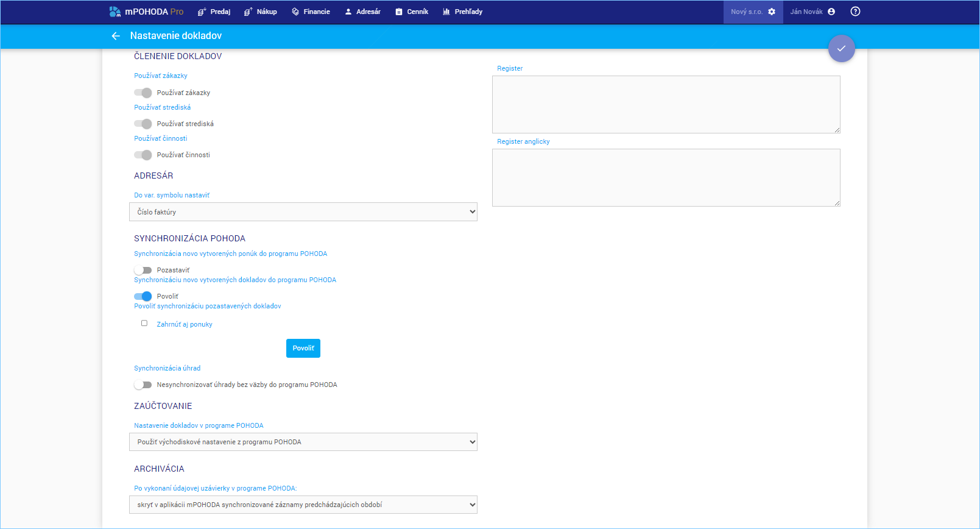This screenshot has height=529, width=980.
Task: Open Použiť východiskové nastavenie dropdown
Action: 303,442
